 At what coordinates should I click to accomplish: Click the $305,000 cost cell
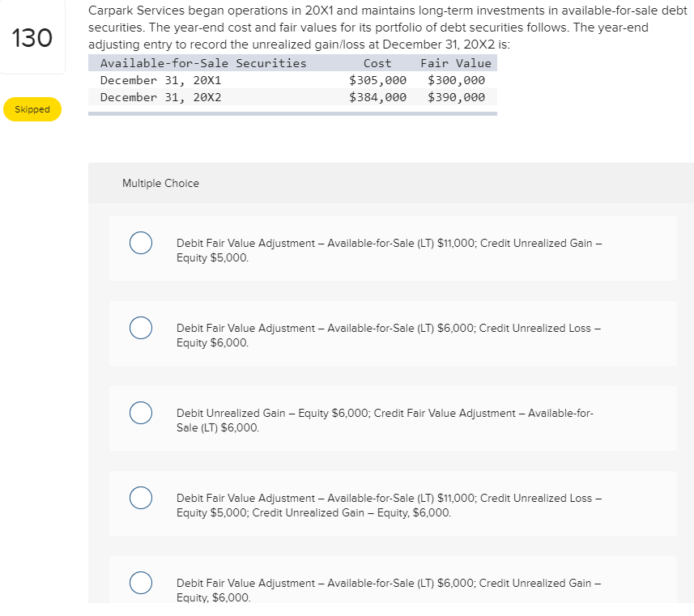(x=377, y=80)
